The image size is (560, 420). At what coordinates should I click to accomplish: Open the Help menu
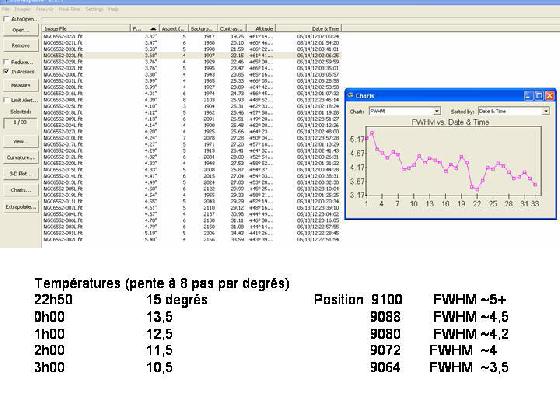pos(113,9)
